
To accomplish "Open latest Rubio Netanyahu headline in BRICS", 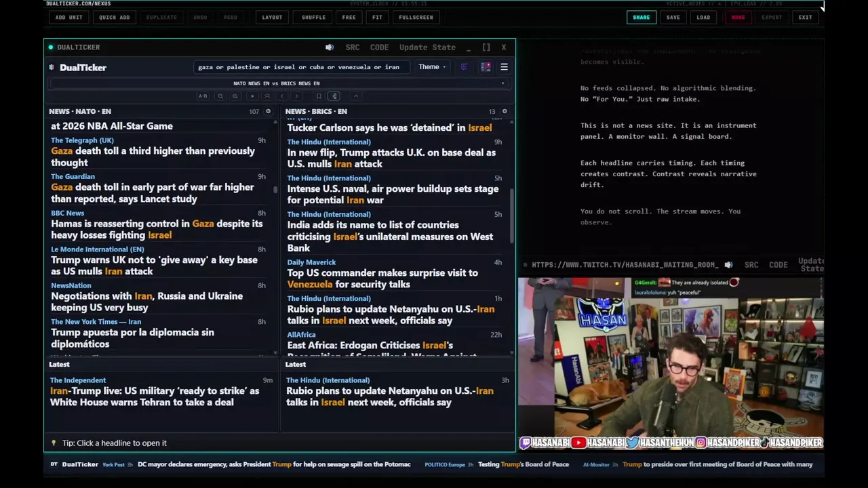I will [x=390, y=396].
